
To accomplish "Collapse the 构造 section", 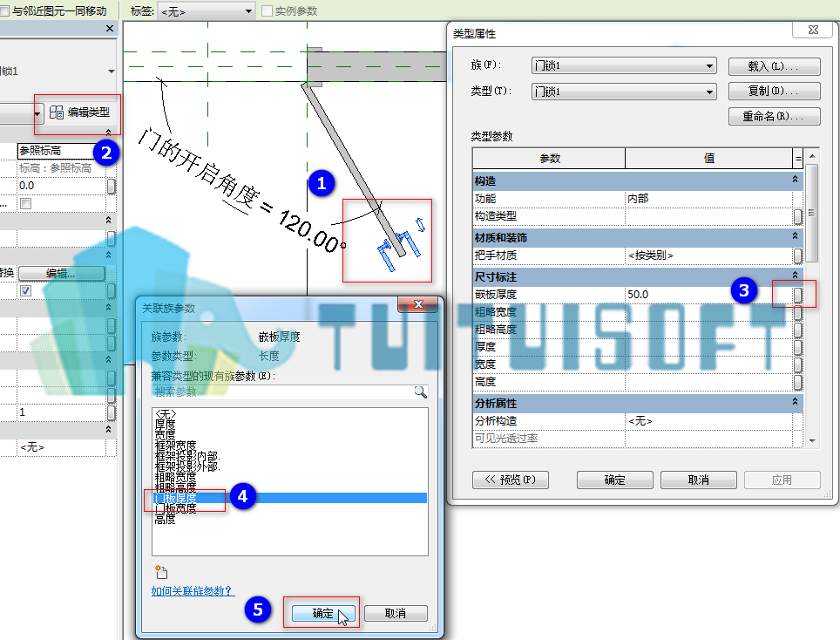I will (795, 180).
